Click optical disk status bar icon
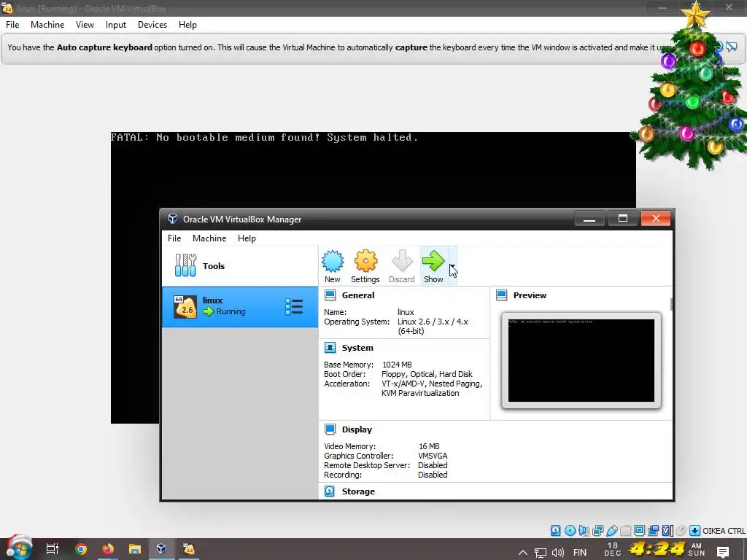This screenshot has height=560, width=747. pyautogui.click(x=570, y=531)
